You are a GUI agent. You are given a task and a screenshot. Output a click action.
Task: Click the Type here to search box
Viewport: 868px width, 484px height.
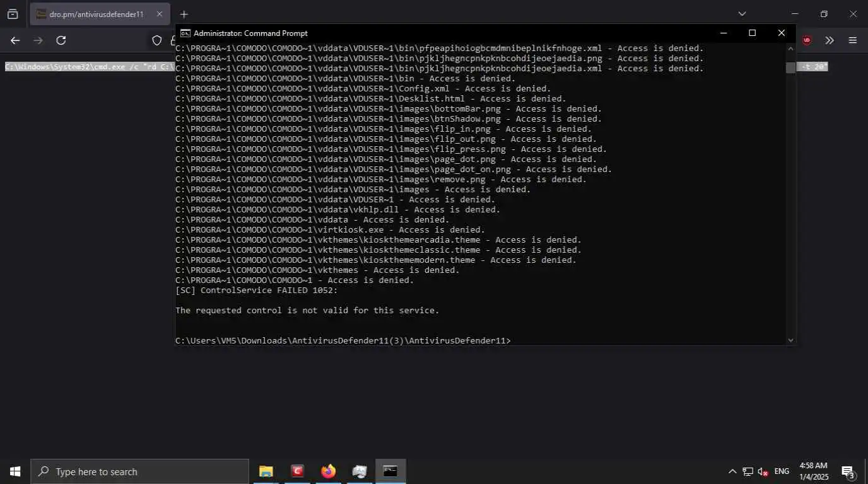tap(139, 471)
